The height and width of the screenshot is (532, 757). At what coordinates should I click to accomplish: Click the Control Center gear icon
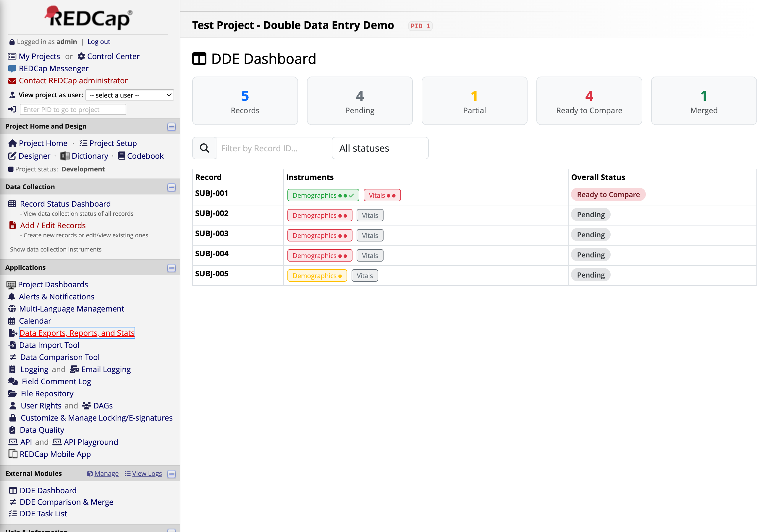[81, 56]
